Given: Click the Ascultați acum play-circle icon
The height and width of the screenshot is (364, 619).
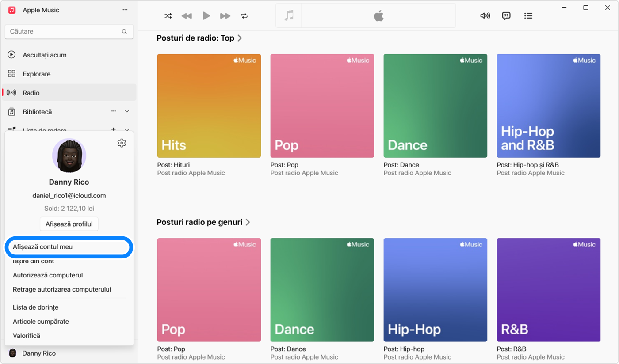Looking at the screenshot, I should click(12, 55).
